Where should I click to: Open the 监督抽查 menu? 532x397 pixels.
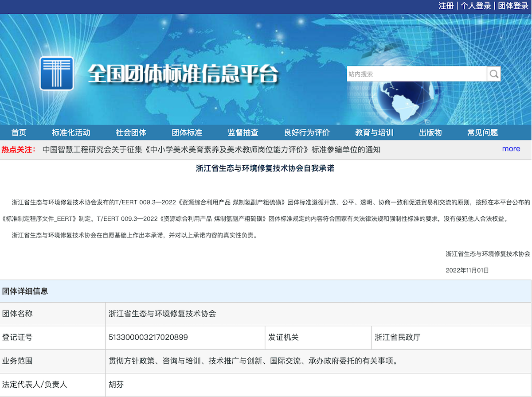pos(243,132)
